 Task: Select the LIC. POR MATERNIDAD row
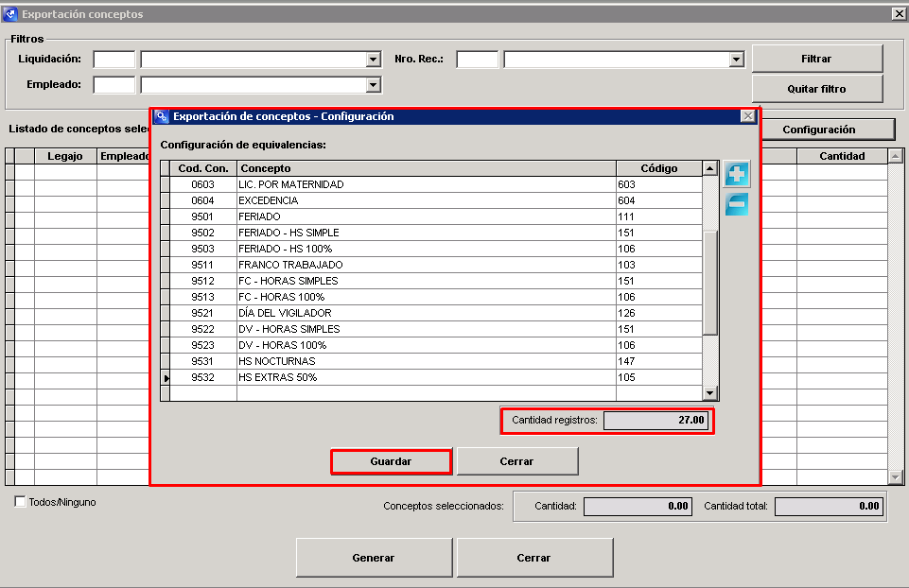pyautogui.click(x=431, y=184)
